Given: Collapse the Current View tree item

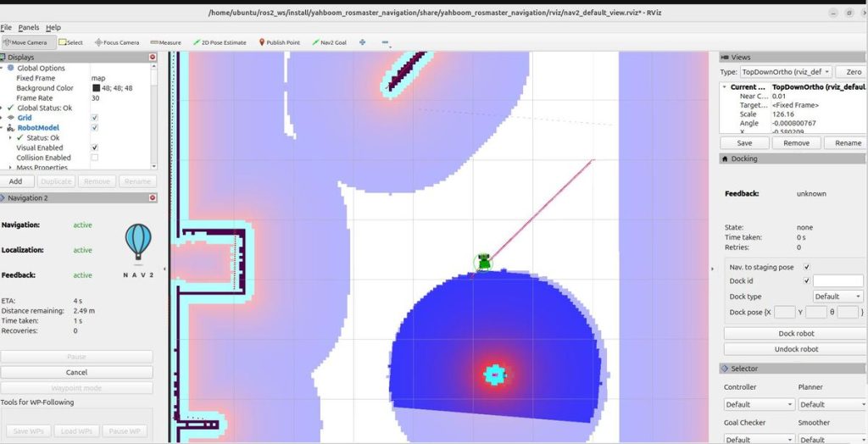Looking at the screenshot, I should 724,87.
